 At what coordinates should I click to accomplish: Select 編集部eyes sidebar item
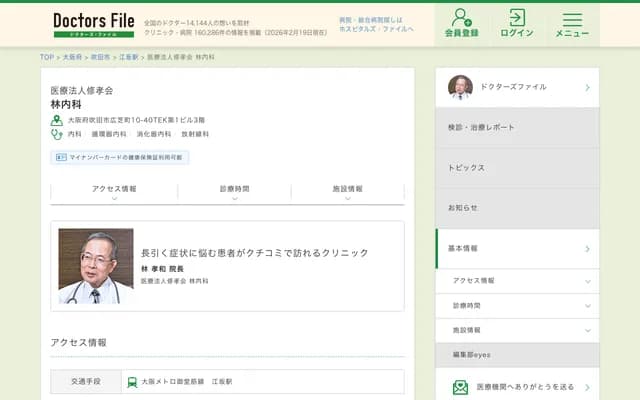[518, 355]
